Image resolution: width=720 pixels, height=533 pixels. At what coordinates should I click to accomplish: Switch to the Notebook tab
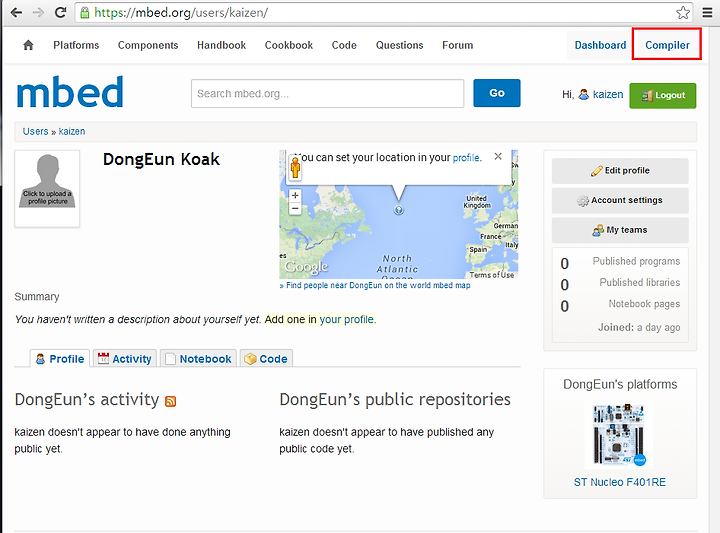pos(198,359)
